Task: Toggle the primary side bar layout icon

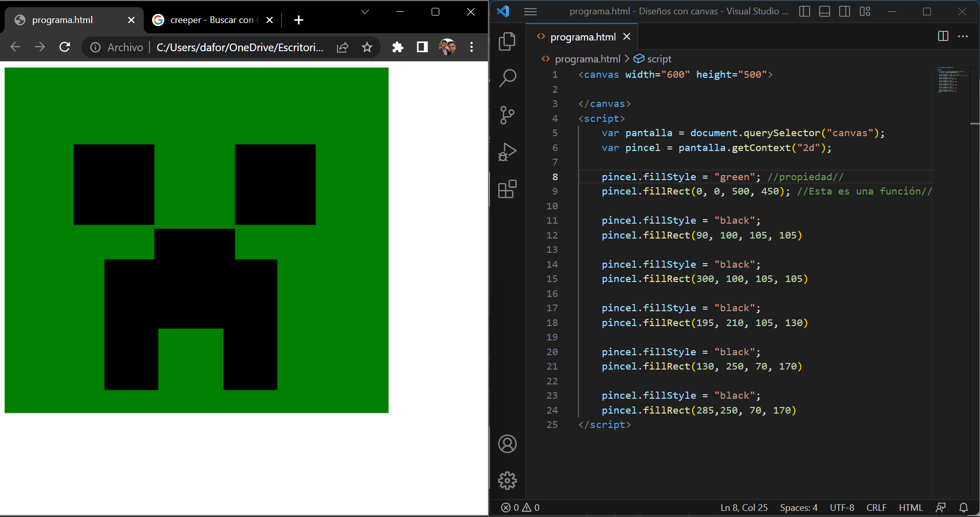Action: click(804, 11)
